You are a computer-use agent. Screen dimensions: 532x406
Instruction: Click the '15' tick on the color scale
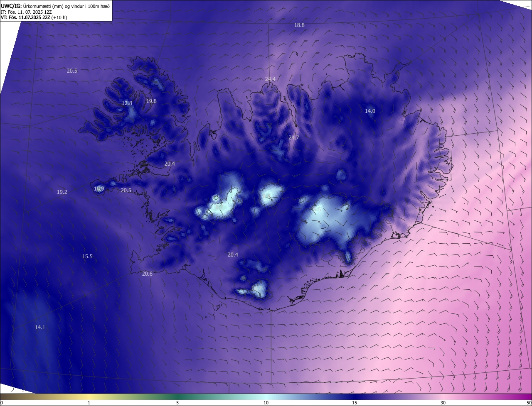point(355,403)
